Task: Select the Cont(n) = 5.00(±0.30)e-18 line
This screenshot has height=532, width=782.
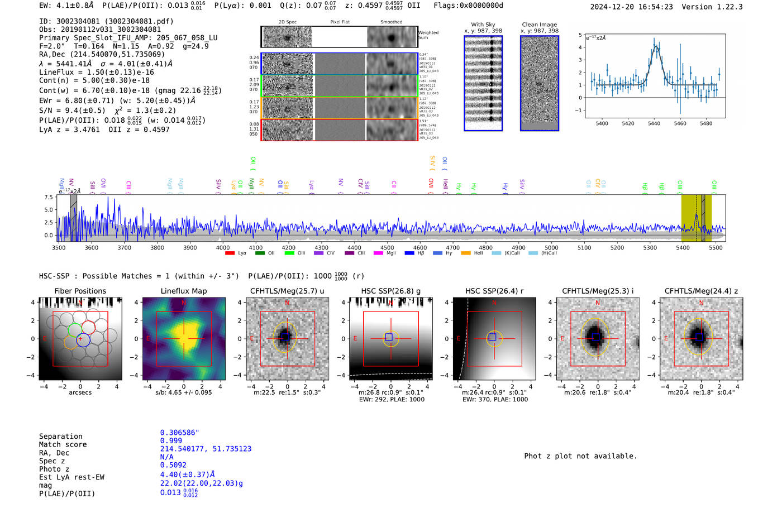Action: click(x=94, y=80)
